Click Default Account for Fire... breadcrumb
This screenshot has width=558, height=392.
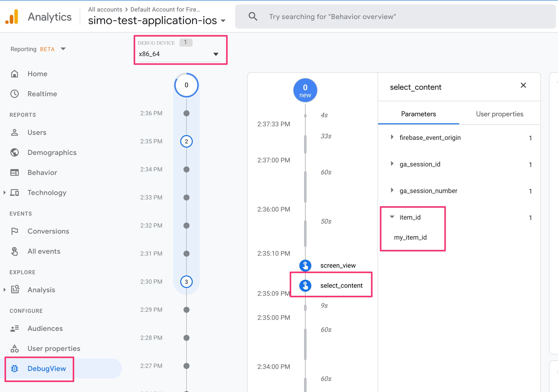coord(165,9)
